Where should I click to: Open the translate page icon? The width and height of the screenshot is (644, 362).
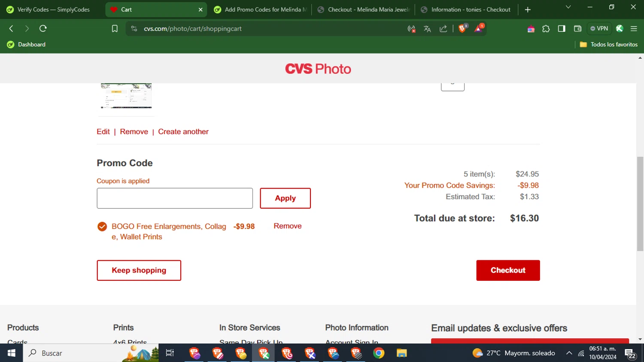click(x=427, y=29)
